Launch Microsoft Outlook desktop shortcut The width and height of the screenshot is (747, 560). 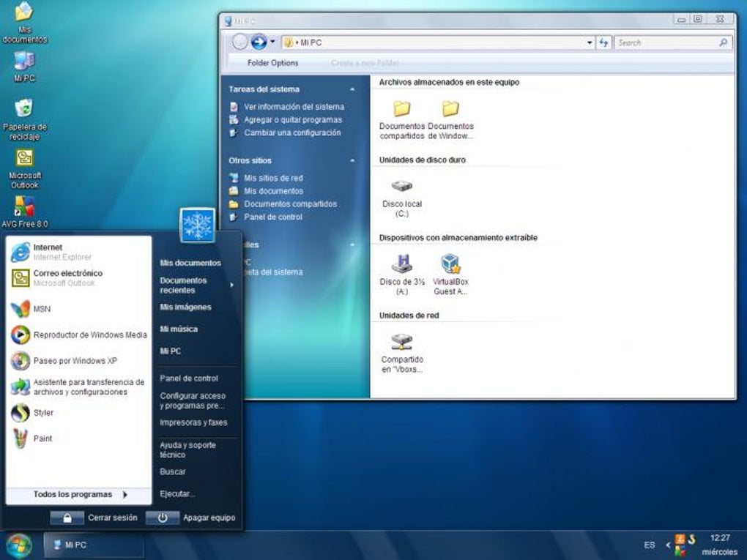point(24,169)
